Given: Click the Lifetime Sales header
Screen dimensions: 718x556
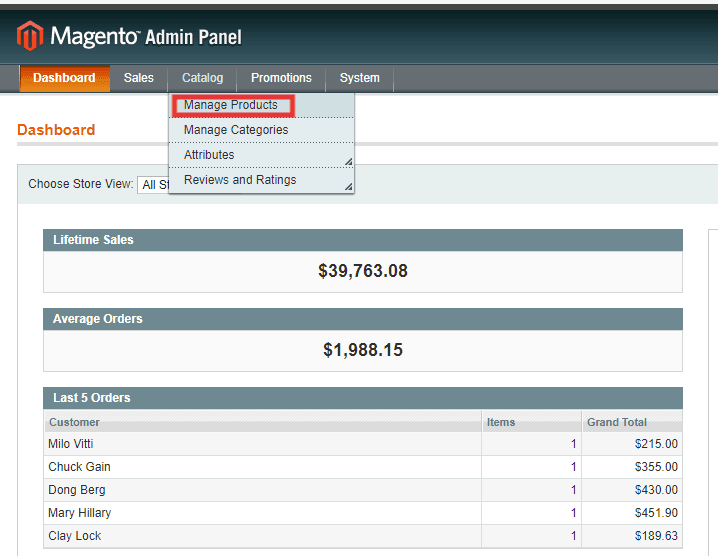Looking at the screenshot, I should pyautogui.click(x=363, y=240).
